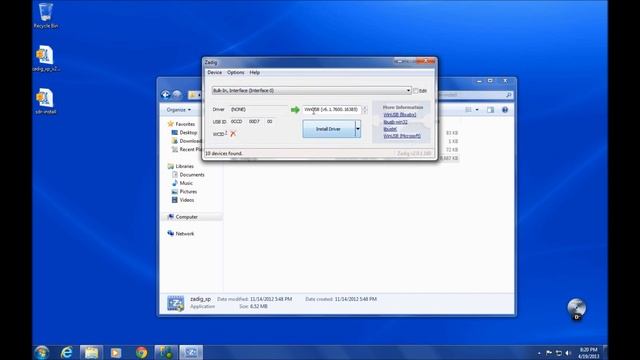This screenshot has height=360, width=640.
Task: Click the driver selection stepper arrows
Action: coord(364,109)
